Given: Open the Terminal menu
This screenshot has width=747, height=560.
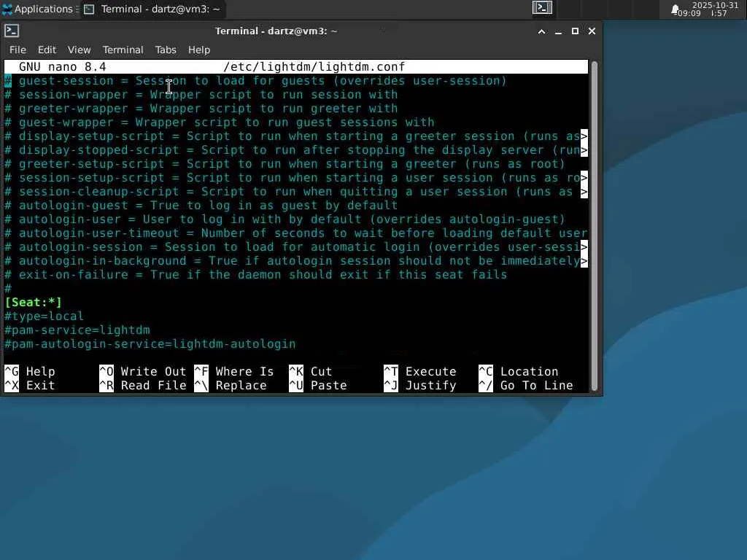Looking at the screenshot, I should [123, 50].
